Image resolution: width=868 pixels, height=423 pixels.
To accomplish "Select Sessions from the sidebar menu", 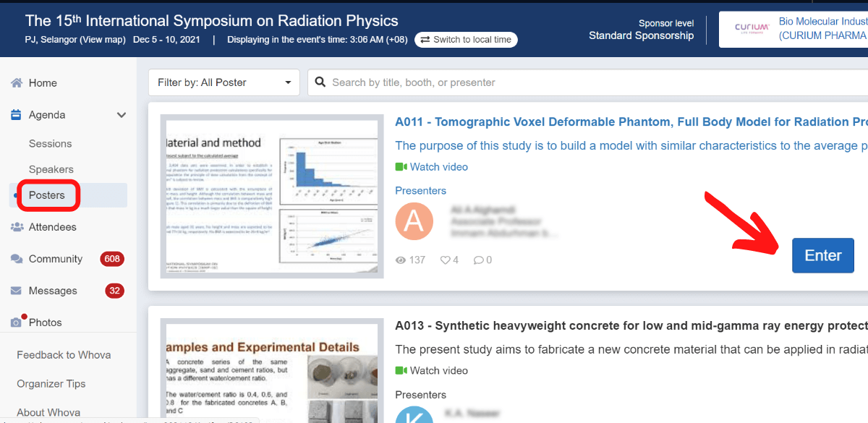I will [x=51, y=143].
